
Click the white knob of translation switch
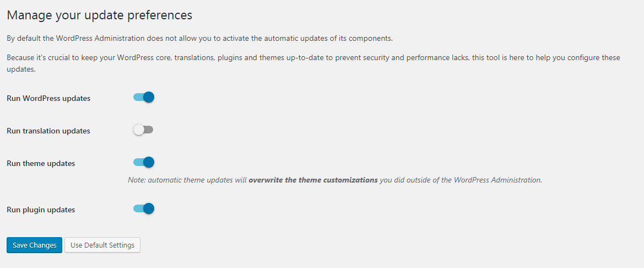[x=139, y=130]
